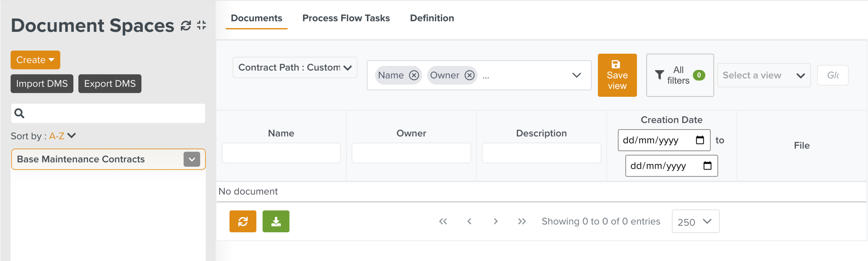Click the Import DMS button

(42, 84)
